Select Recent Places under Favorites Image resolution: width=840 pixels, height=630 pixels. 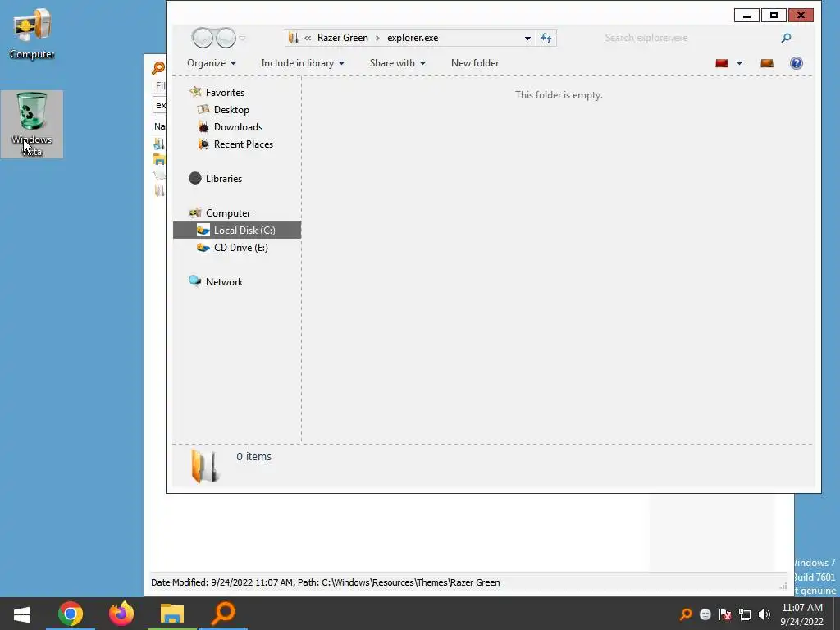(243, 144)
